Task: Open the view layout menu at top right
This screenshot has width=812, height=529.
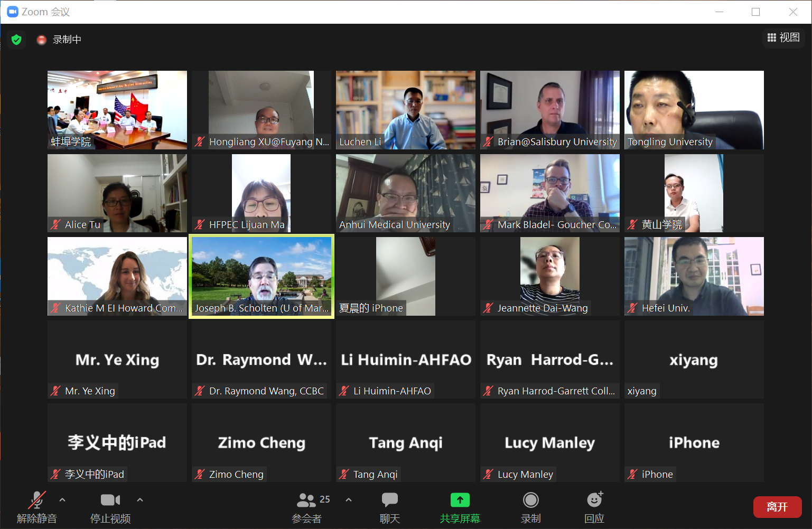Action: coord(783,37)
